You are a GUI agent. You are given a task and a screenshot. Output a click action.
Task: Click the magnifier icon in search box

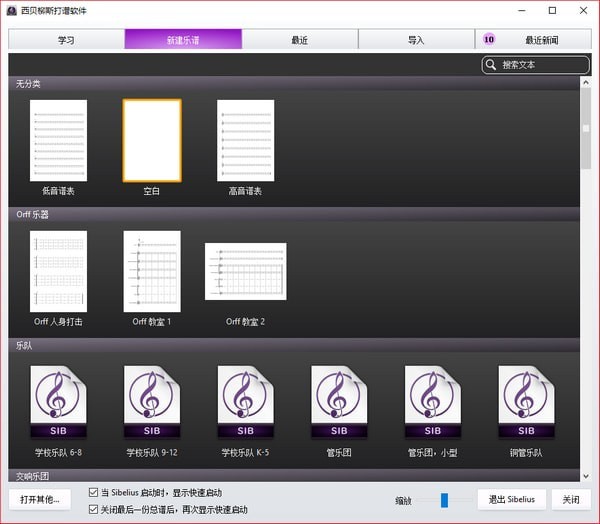[x=491, y=65]
